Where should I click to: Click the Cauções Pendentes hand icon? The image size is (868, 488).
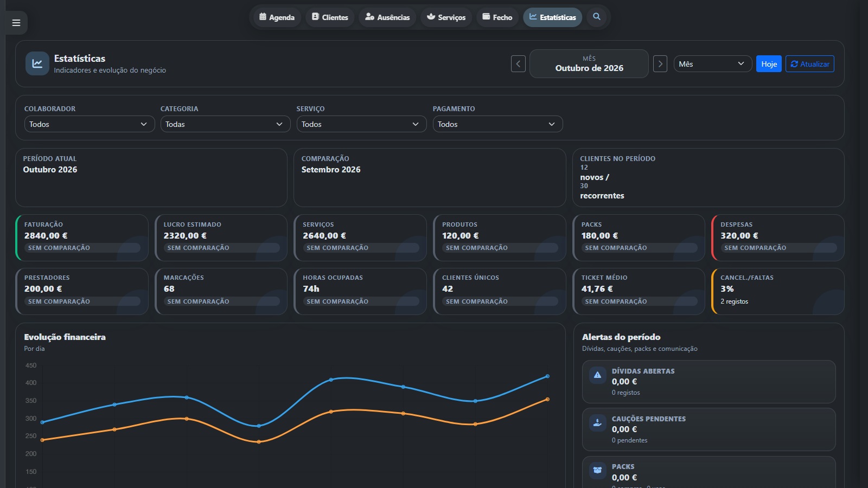pos(597,423)
